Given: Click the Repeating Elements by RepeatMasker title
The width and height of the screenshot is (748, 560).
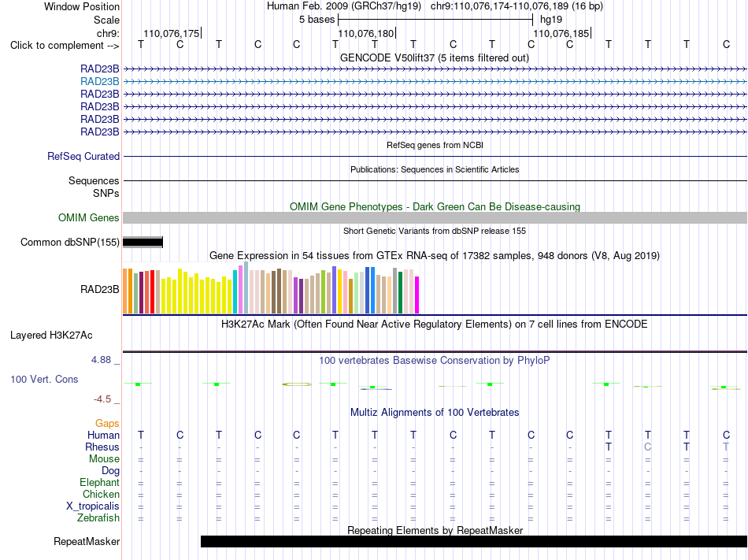Looking at the screenshot, I should point(435,530).
